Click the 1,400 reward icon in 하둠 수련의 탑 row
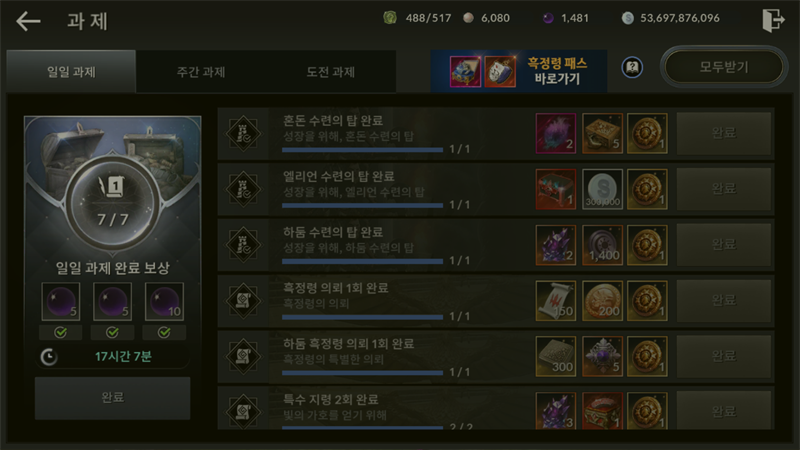The width and height of the screenshot is (800, 450). pyautogui.click(x=603, y=245)
